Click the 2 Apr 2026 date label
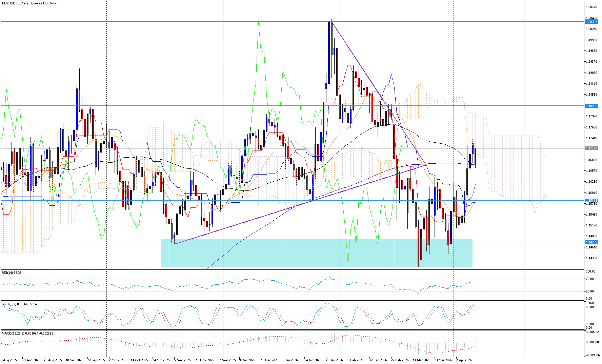This screenshot has width=602, height=364. point(464,360)
